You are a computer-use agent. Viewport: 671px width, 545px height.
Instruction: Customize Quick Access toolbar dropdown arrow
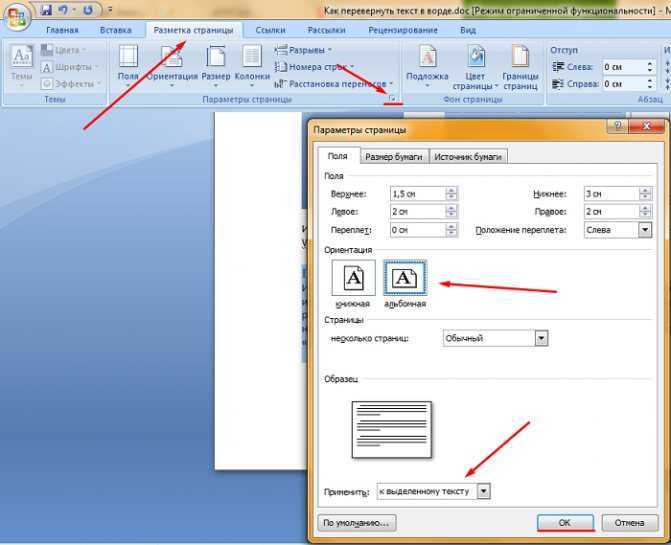110,9
